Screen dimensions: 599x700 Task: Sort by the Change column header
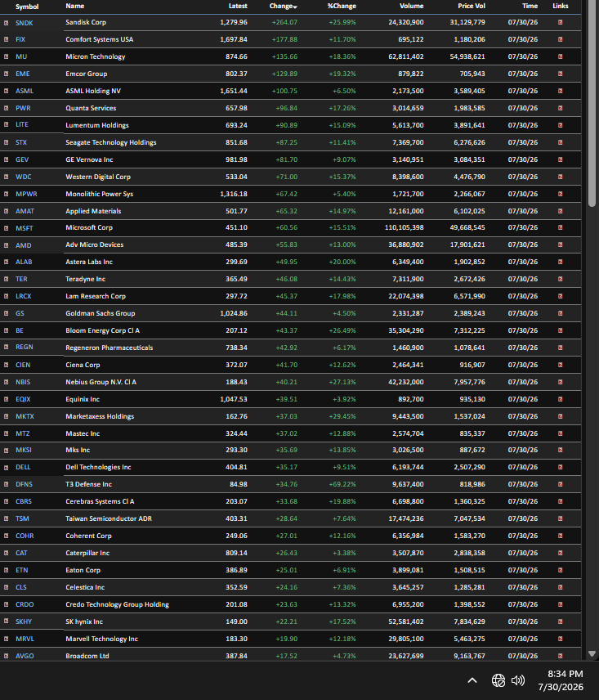pyautogui.click(x=284, y=6)
